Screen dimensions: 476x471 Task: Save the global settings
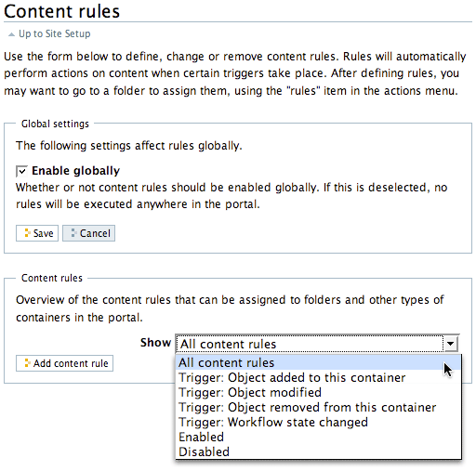pos(37,233)
